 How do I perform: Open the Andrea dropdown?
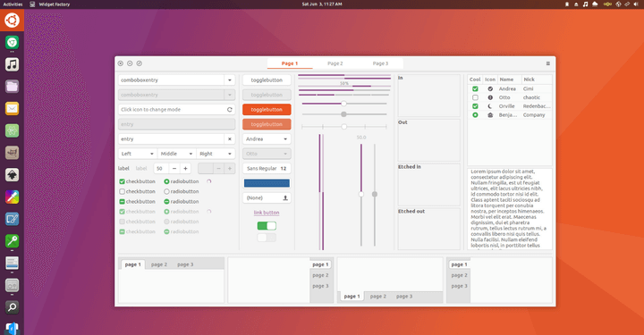tap(267, 139)
